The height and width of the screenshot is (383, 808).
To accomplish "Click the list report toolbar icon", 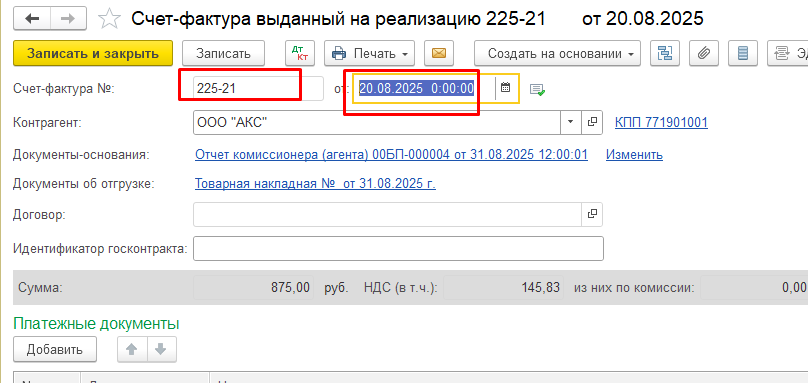I will 743,53.
